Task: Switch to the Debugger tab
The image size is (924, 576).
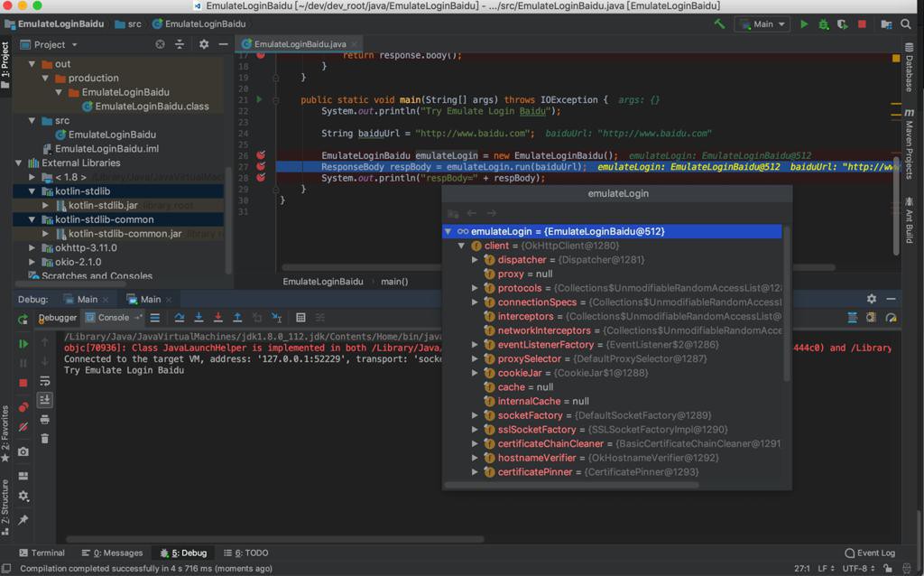Action: tap(57, 318)
